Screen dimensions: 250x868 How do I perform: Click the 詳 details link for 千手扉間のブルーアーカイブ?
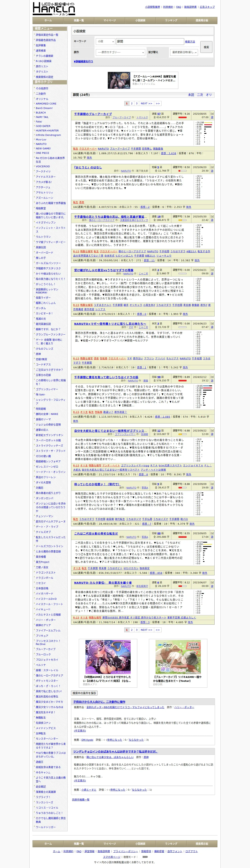click(212, 118)
